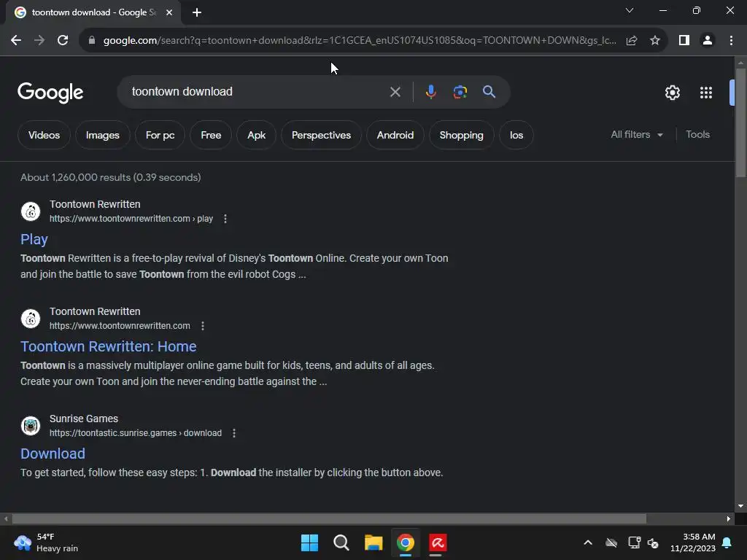
Task: Open the tab search chevron
Action: tap(630, 10)
